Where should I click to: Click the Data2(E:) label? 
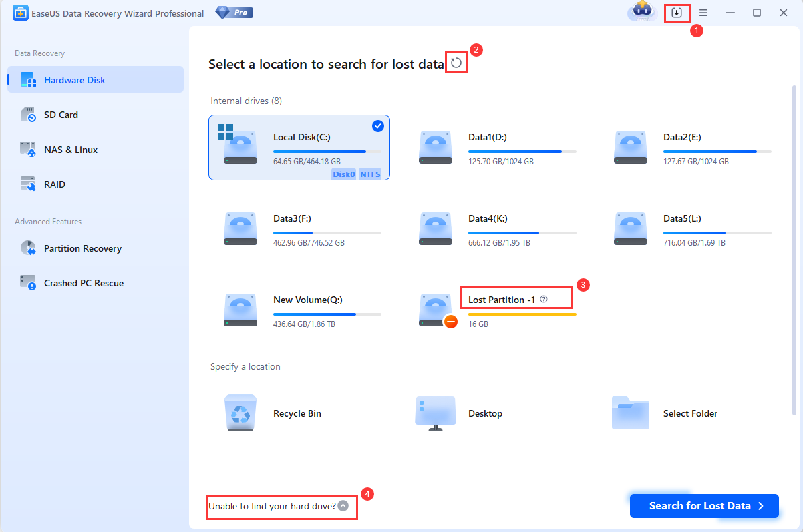pos(682,137)
